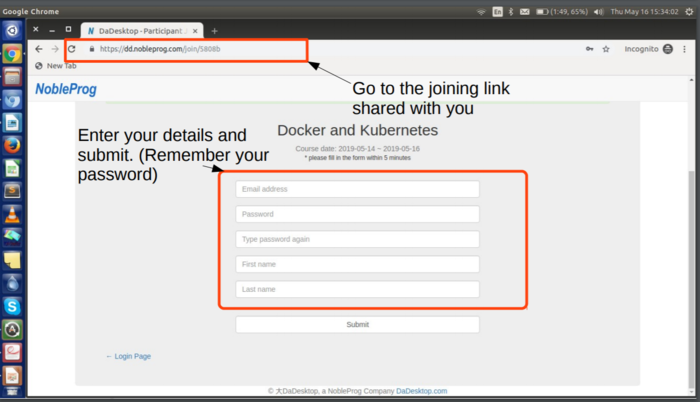Bookmark this page with the star
Viewport: 700px width, 402px height.
tap(606, 49)
